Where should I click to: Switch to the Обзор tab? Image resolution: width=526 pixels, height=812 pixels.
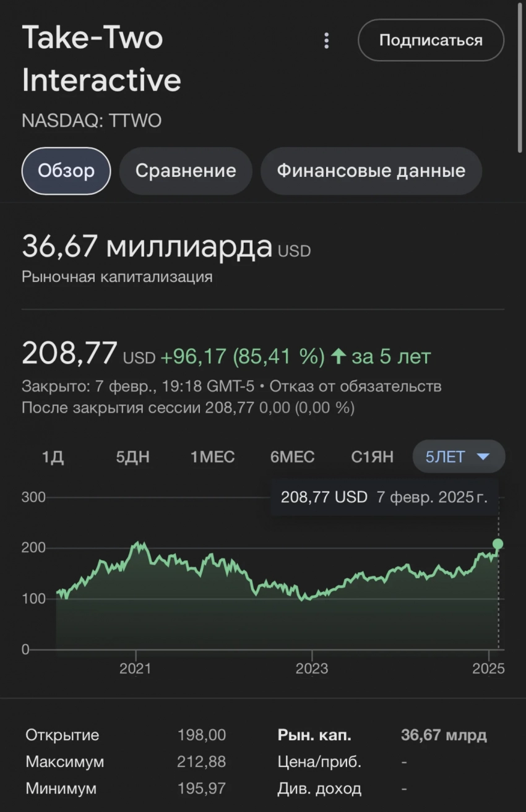click(66, 171)
